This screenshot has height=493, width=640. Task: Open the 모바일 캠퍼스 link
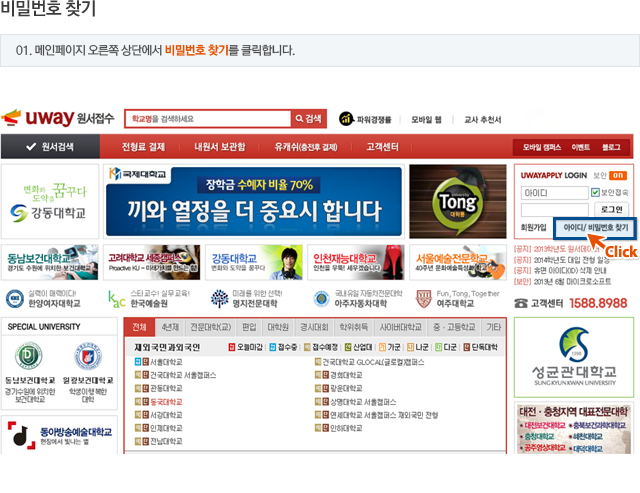coord(542,147)
